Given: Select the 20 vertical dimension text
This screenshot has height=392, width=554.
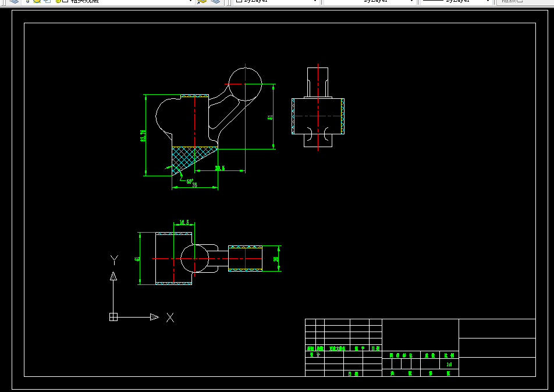Looking at the screenshot, I should (x=276, y=259).
